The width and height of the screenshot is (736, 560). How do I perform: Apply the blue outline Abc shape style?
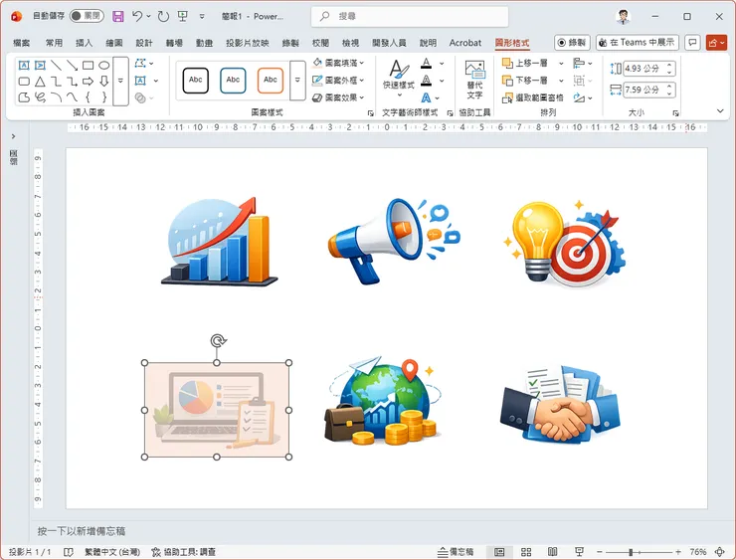(233, 81)
